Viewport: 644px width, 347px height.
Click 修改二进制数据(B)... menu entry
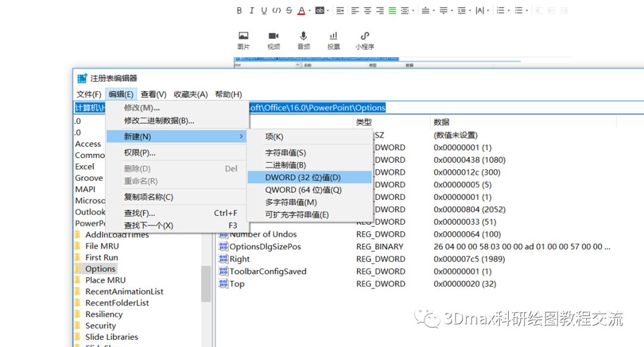point(177,120)
